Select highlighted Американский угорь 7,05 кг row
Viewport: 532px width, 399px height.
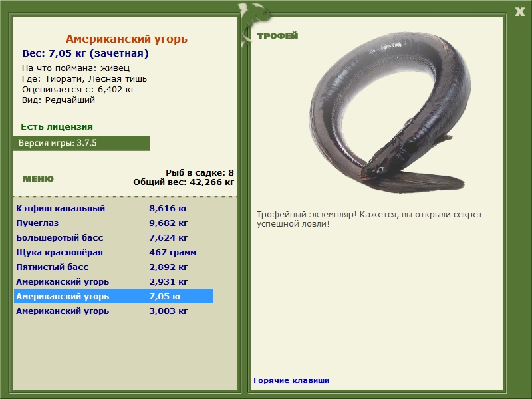(x=114, y=296)
